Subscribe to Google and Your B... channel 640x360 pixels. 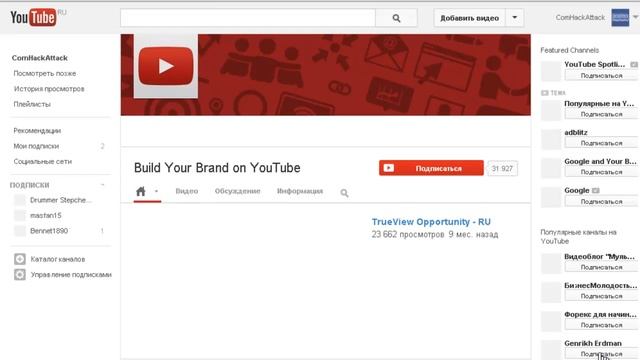601,172
